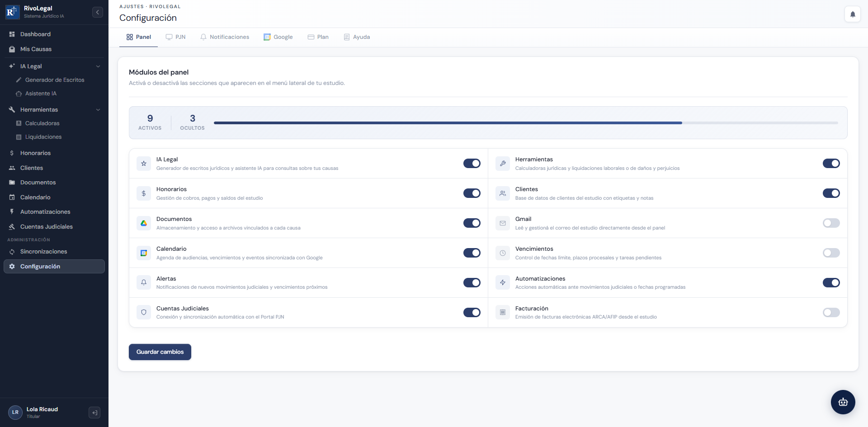Click the Google Calendar icon of Calendario module

(144, 253)
